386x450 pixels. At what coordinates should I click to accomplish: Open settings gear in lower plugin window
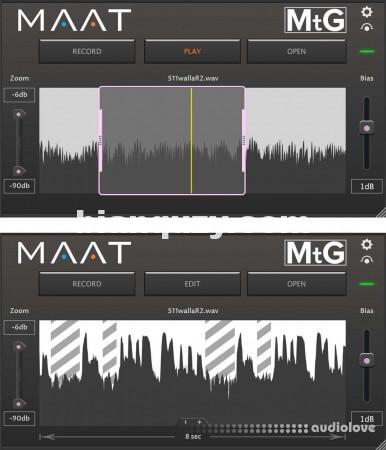(367, 245)
